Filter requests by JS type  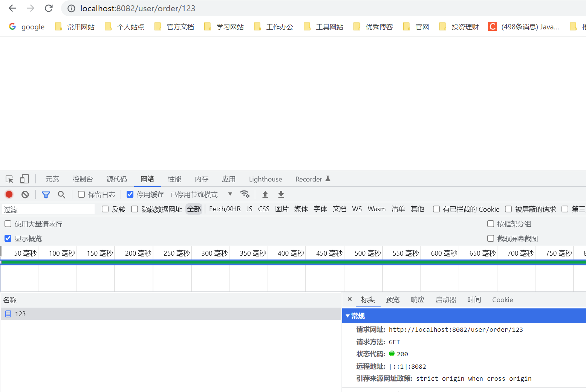[x=249, y=209]
